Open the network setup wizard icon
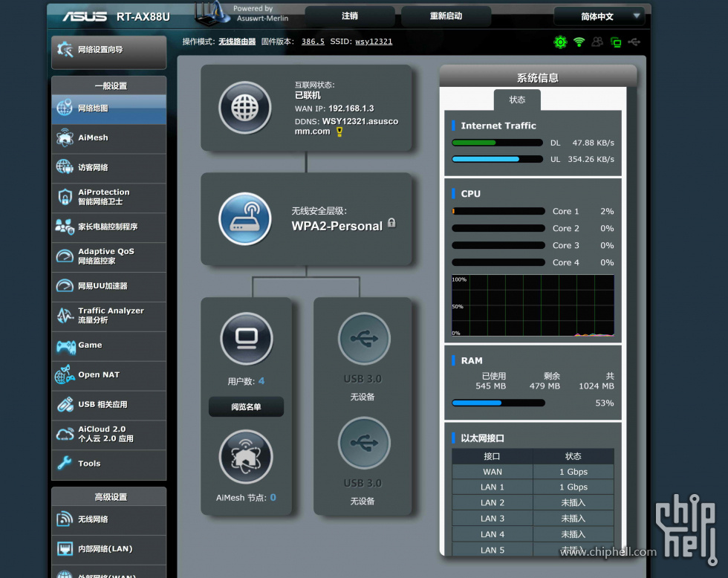This screenshot has width=728, height=578. [x=65, y=49]
